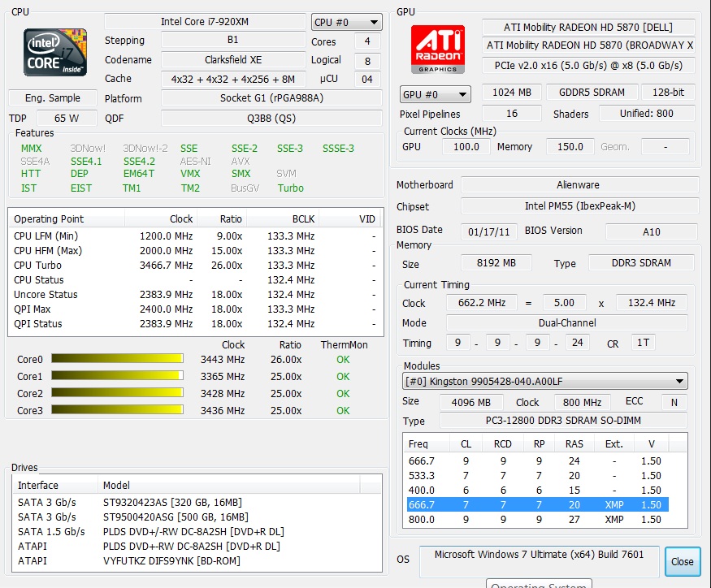
Task: Click the RAS column header
Action: 574,443
